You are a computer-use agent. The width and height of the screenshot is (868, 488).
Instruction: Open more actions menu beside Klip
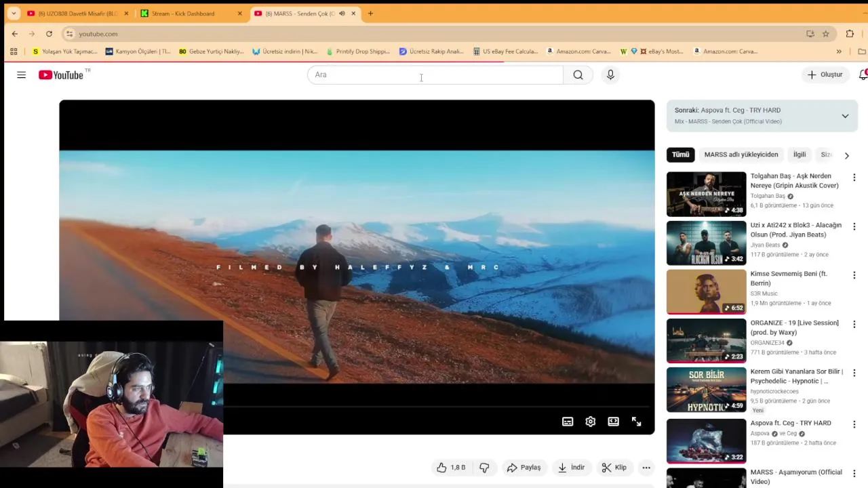[x=646, y=468]
